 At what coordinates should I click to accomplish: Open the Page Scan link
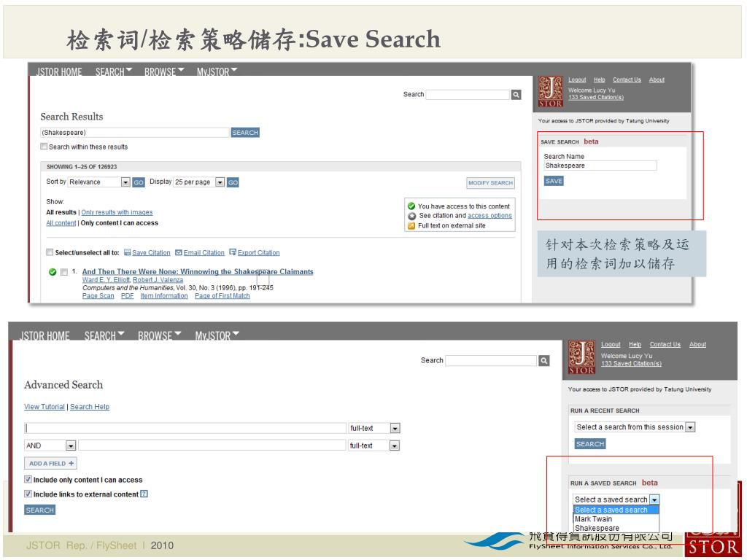tap(98, 296)
